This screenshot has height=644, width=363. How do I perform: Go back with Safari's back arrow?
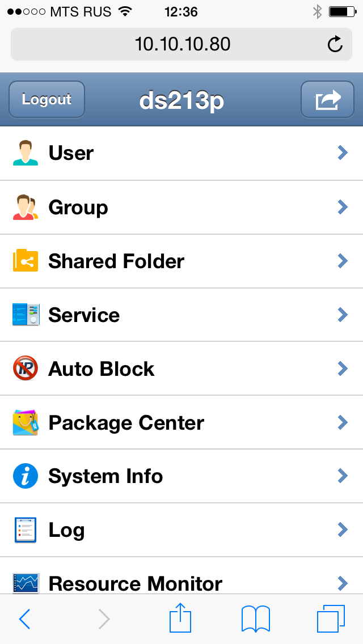click(25, 619)
